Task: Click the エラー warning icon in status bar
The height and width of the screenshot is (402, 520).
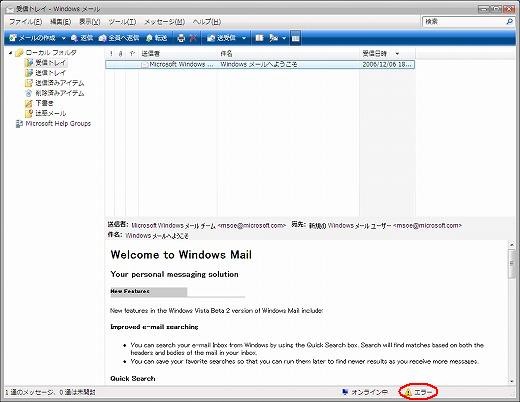Action: pos(408,393)
